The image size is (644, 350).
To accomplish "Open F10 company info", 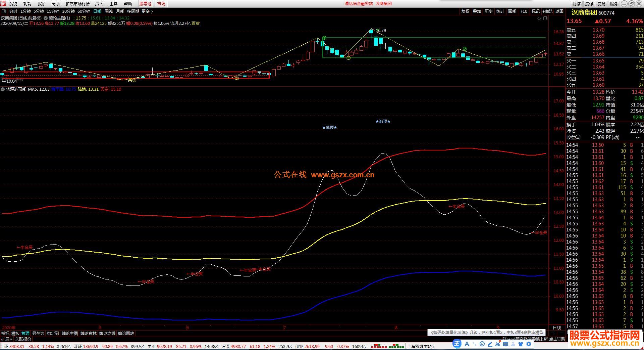I will pyautogui.click(x=524, y=11).
